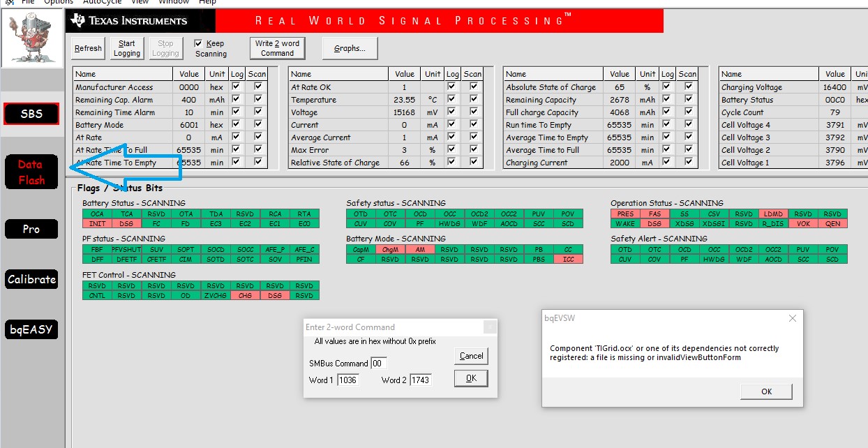Open the Options menu
868x448 pixels.
59,2
